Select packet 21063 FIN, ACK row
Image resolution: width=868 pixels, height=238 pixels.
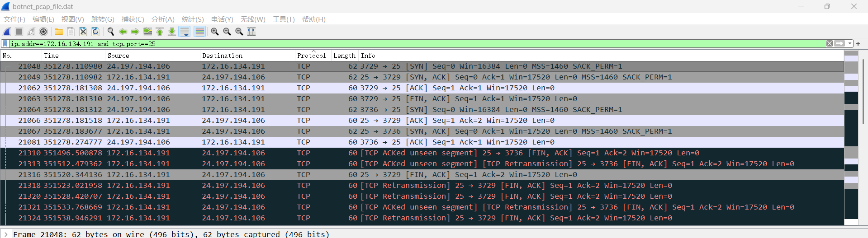click(422, 99)
